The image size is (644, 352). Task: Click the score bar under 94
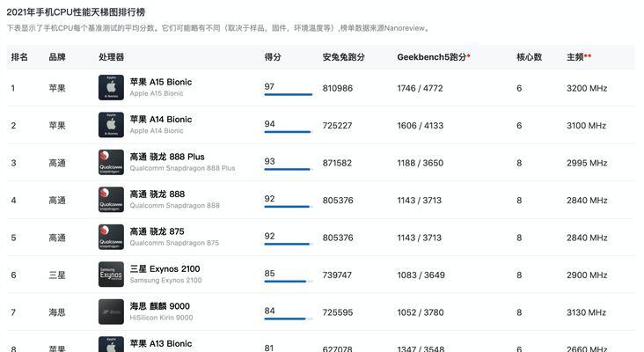(289, 132)
